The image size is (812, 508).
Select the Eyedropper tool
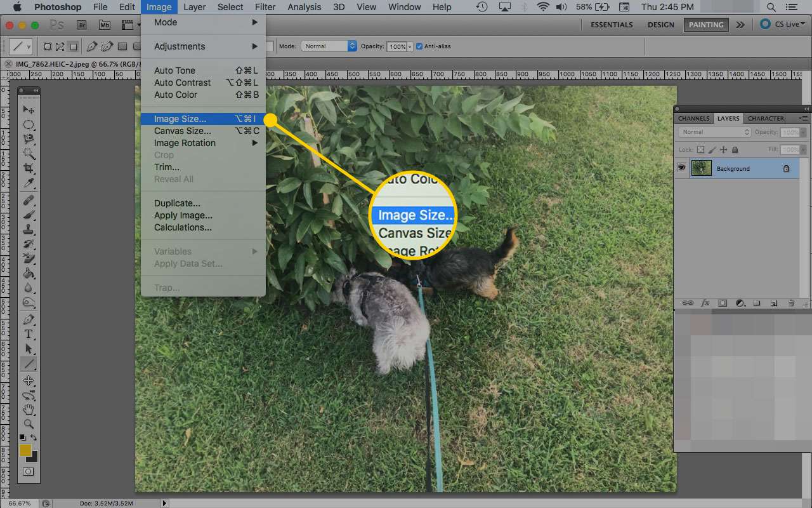(x=29, y=184)
